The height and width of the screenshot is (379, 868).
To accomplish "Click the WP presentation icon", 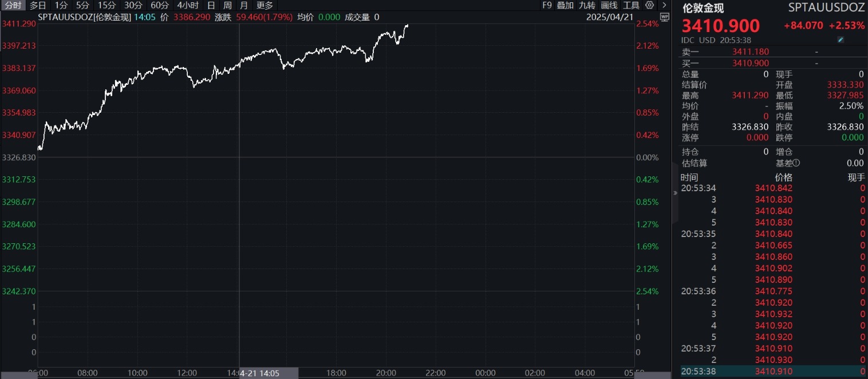I will click(x=664, y=17).
